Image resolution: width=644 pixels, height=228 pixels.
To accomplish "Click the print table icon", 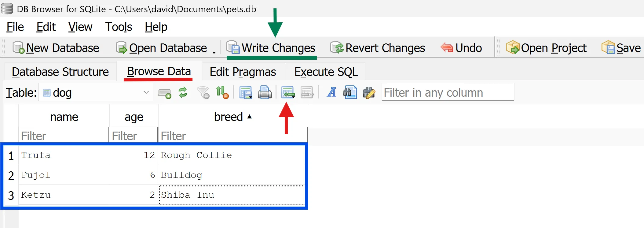I will [265, 92].
